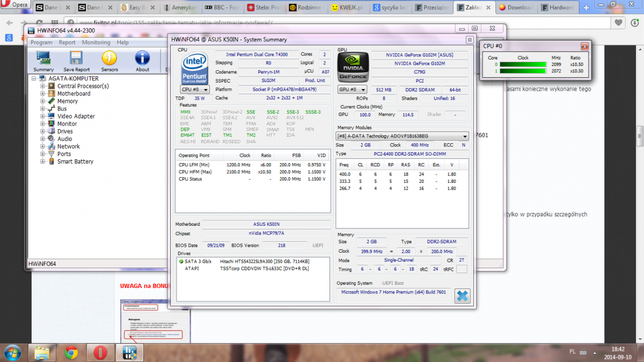Screen dimensions: 644x362
Task: Click the green SATA drive status indicator
Action: 181,261
